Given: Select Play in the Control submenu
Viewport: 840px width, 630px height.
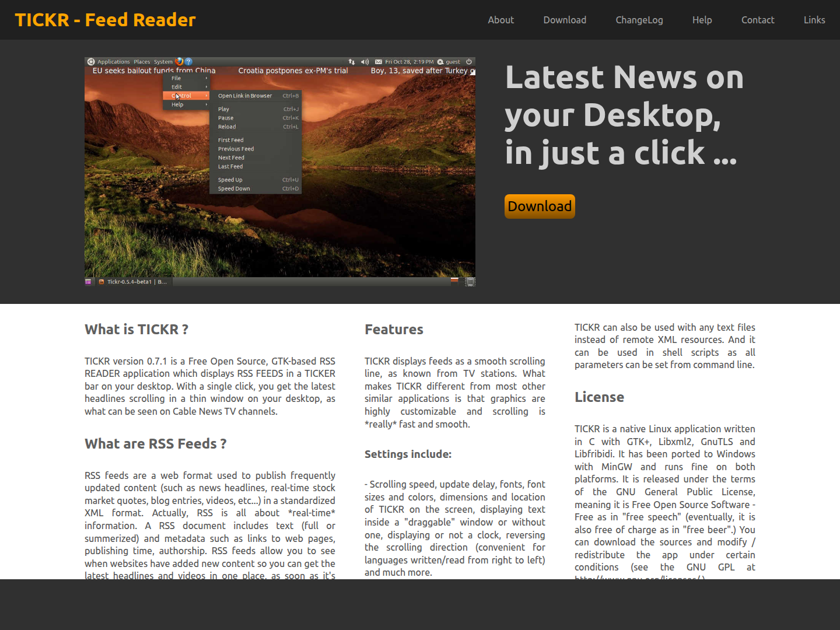Looking at the screenshot, I should 256,109.
